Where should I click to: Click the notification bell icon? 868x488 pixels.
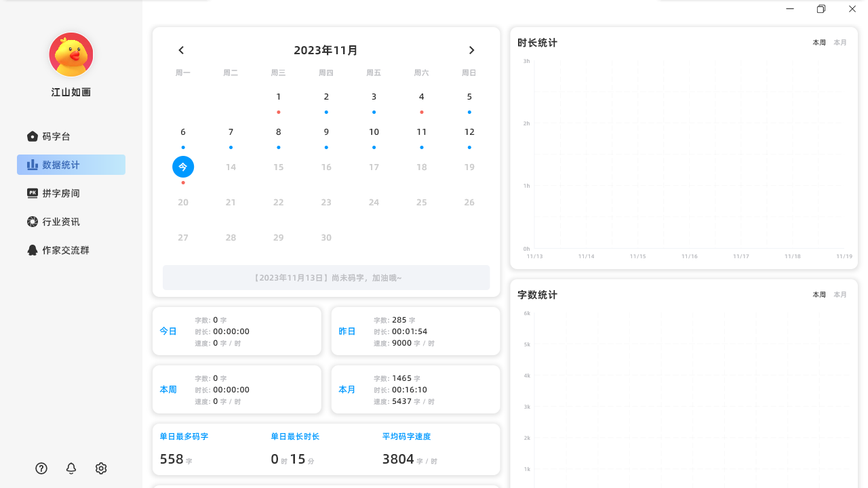coord(71,468)
